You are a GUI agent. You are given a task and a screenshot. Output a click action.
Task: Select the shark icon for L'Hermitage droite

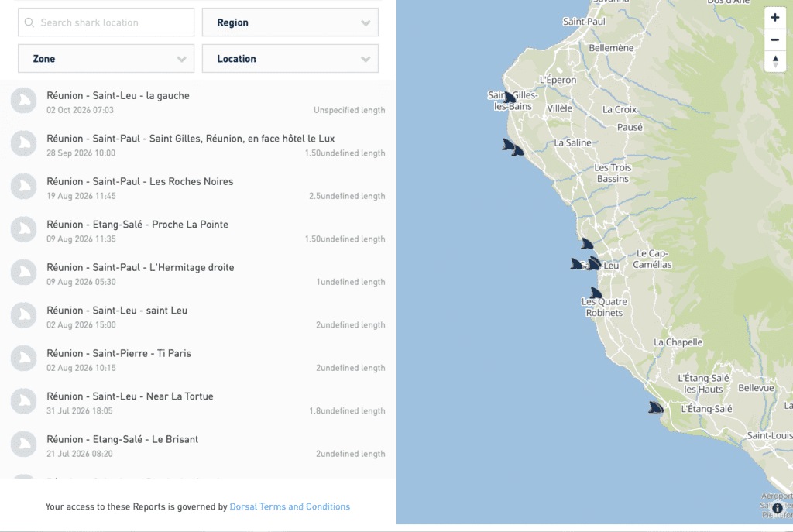tap(24, 273)
